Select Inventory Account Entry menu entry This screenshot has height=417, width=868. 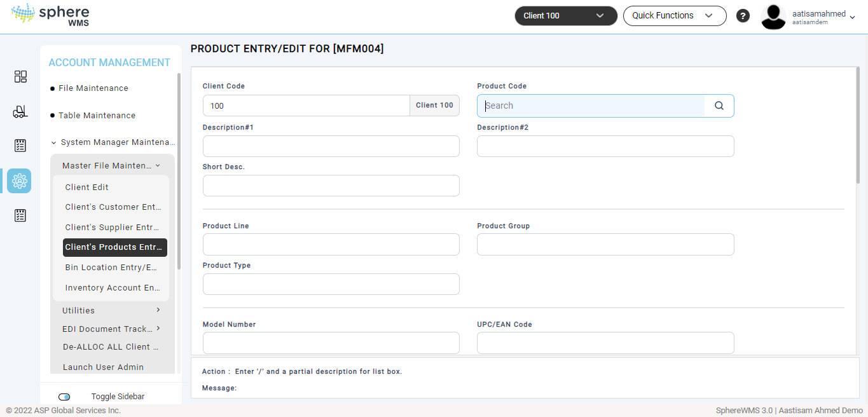coord(113,288)
